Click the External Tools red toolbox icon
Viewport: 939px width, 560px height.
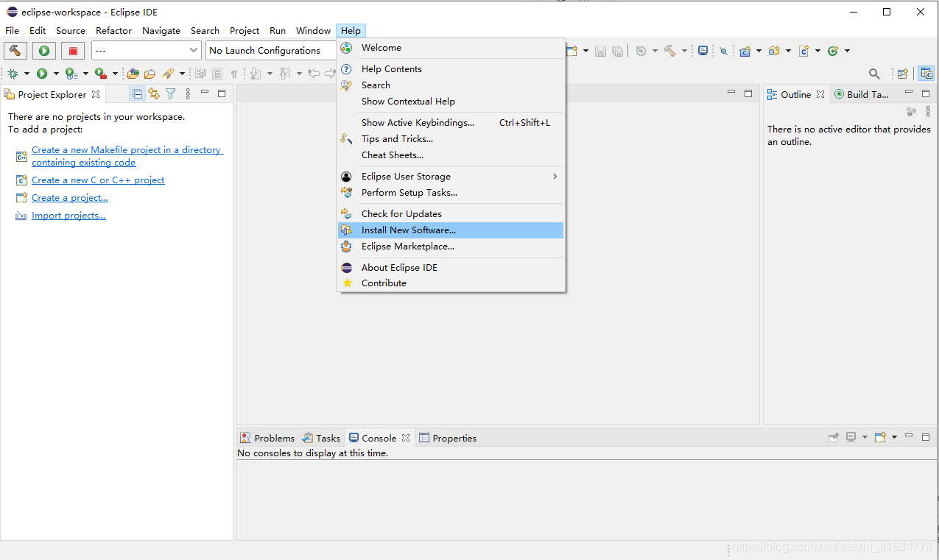[x=101, y=74]
